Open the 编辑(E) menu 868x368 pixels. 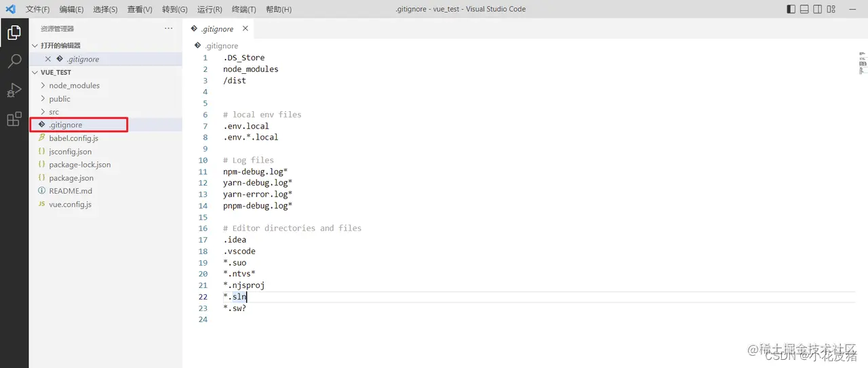click(71, 9)
